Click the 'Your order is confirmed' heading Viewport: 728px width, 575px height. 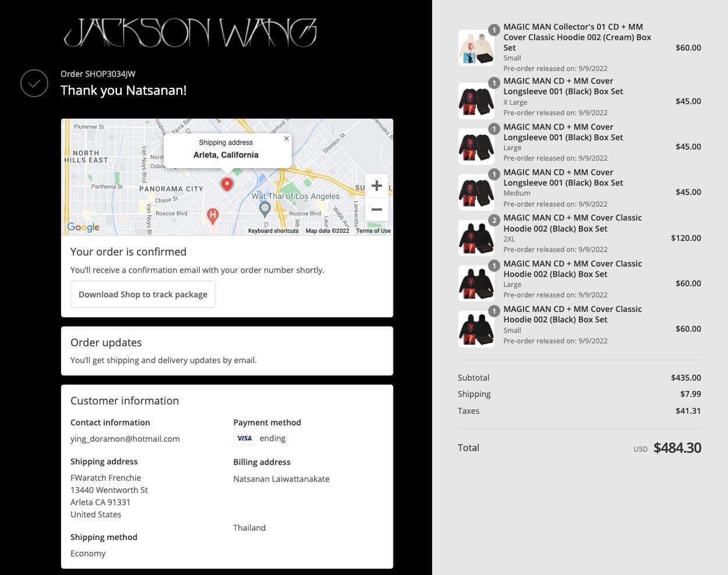tap(128, 251)
